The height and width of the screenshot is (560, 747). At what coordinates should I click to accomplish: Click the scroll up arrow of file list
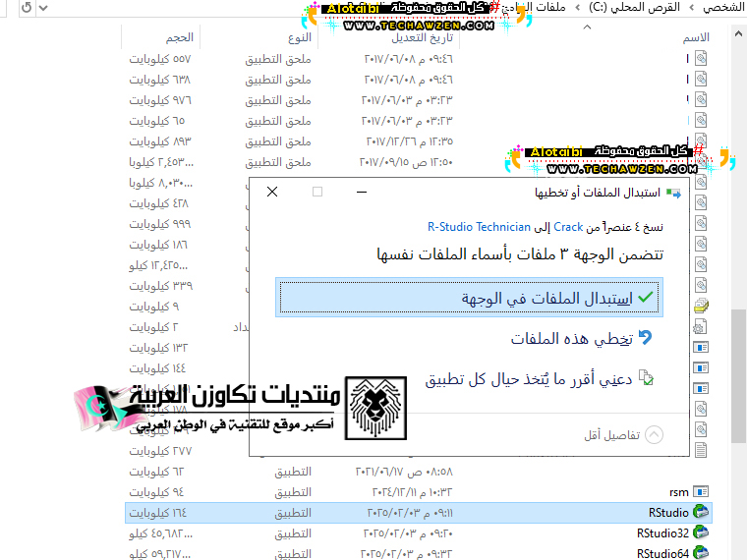pyautogui.click(x=738, y=33)
